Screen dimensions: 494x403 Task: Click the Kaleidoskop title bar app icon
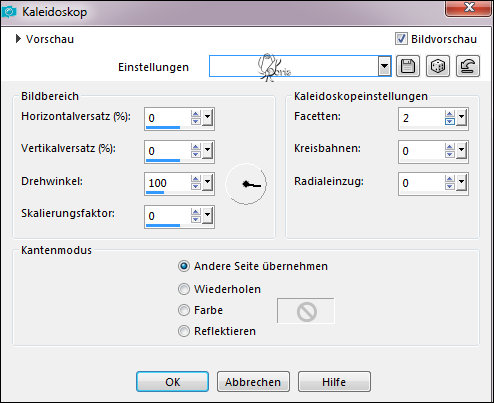(9, 12)
